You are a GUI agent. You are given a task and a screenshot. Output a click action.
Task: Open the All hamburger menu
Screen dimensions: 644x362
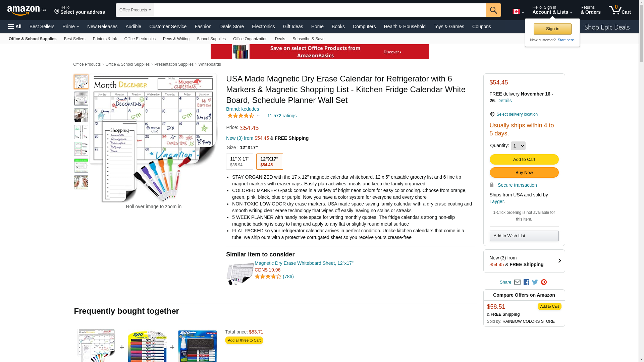click(x=15, y=26)
